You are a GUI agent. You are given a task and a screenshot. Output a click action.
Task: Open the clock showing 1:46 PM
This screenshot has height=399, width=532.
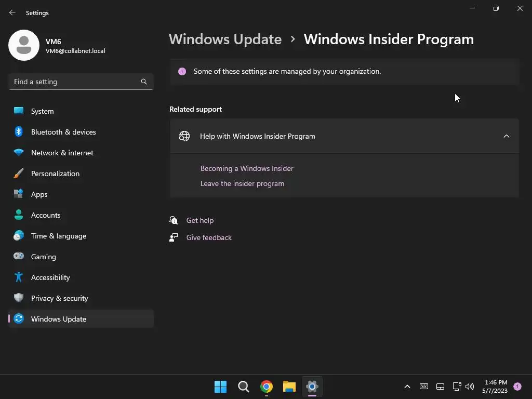coord(495,387)
